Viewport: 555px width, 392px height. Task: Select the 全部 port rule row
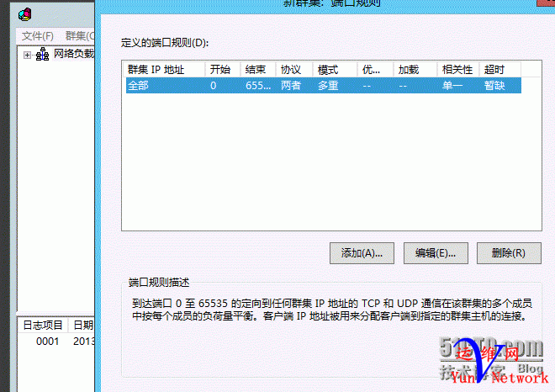tap(324, 86)
